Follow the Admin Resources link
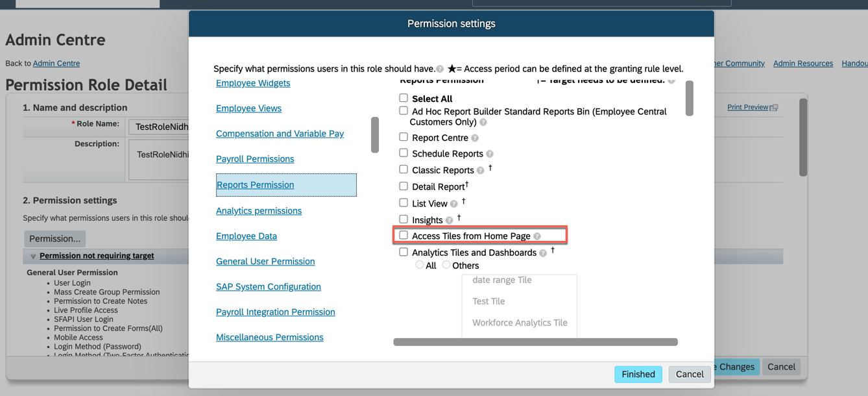 803,64
